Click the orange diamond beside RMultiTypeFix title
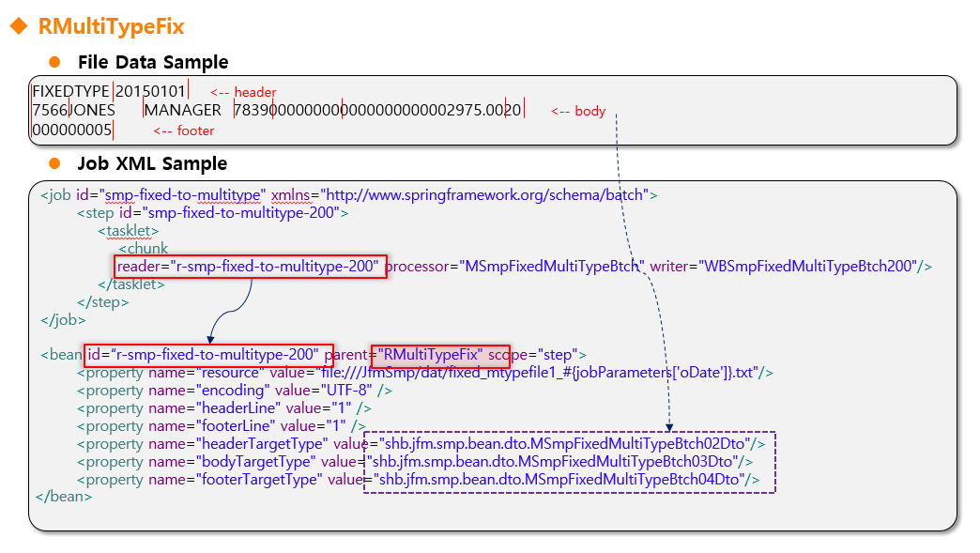Viewport: 980px width, 553px height. (19, 26)
